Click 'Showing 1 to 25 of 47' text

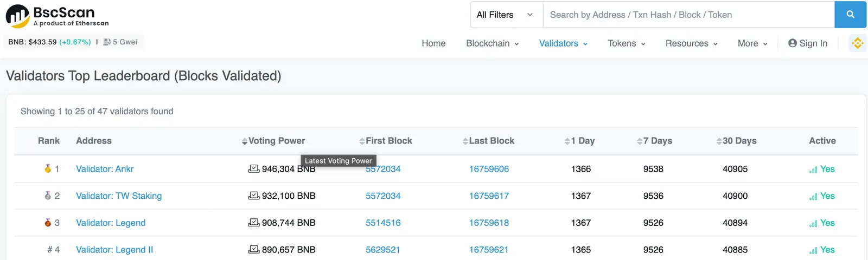pyautogui.click(x=97, y=111)
